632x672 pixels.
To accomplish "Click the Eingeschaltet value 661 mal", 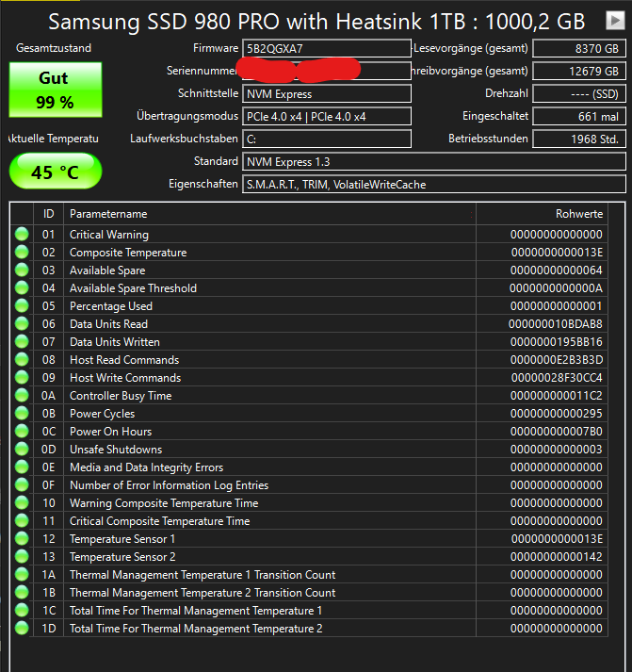I will click(579, 116).
